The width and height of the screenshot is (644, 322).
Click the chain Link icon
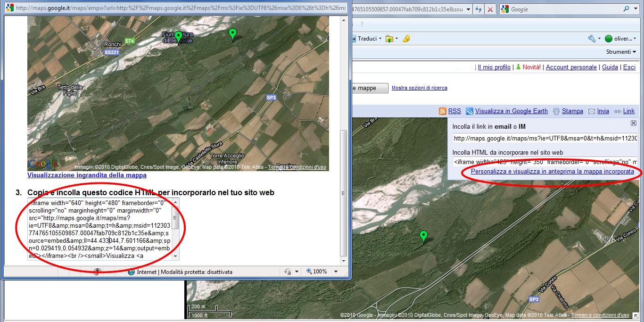pos(617,112)
